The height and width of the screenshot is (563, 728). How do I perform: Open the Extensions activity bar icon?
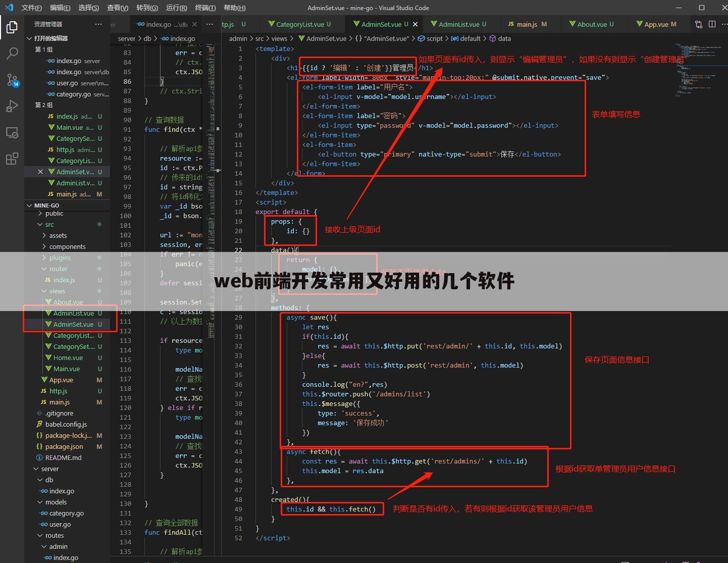click(x=12, y=159)
